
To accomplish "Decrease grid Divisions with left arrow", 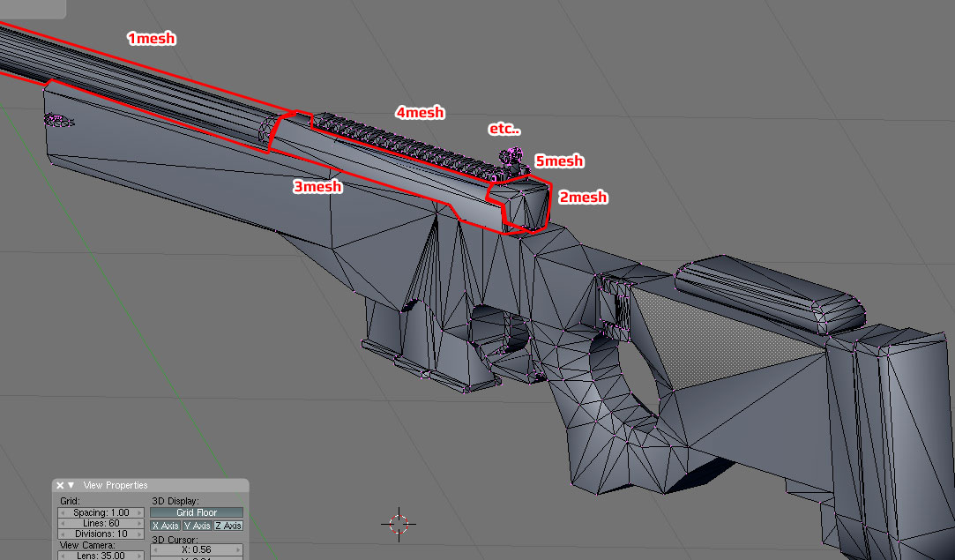I will click(x=63, y=534).
